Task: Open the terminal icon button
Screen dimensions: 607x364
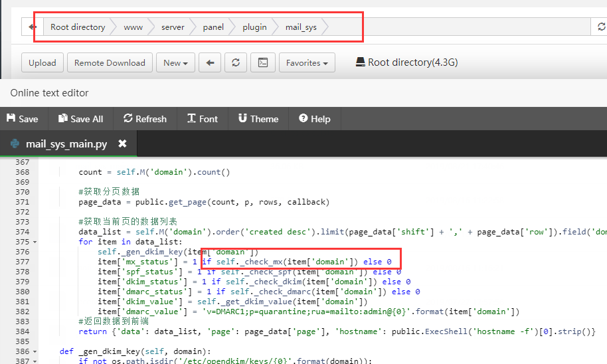Action: click(x=263, y=63)
